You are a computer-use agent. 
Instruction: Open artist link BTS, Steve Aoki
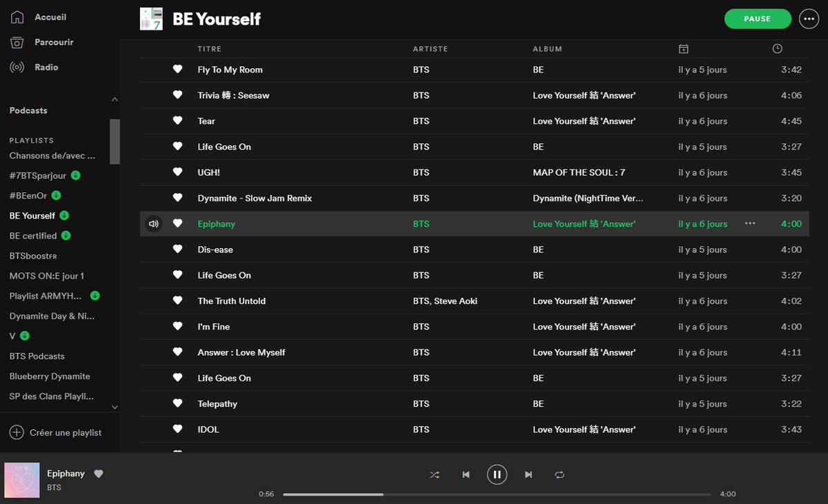click(x=445, y=301)
